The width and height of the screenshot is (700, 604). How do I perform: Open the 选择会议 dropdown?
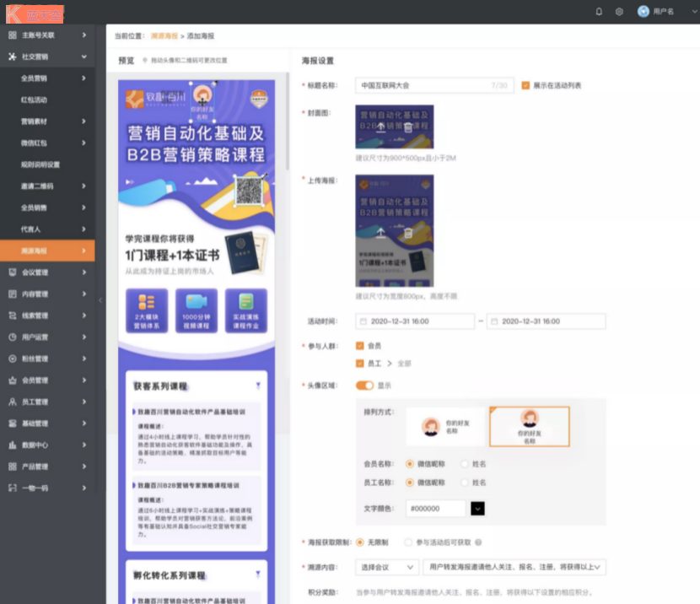[387, 568]
